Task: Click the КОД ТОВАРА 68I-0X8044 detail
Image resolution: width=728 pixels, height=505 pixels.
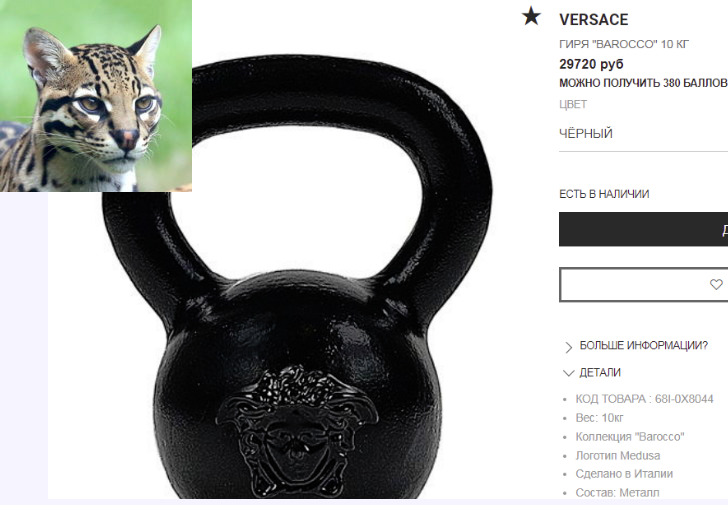Action: (x=644, y=399)
